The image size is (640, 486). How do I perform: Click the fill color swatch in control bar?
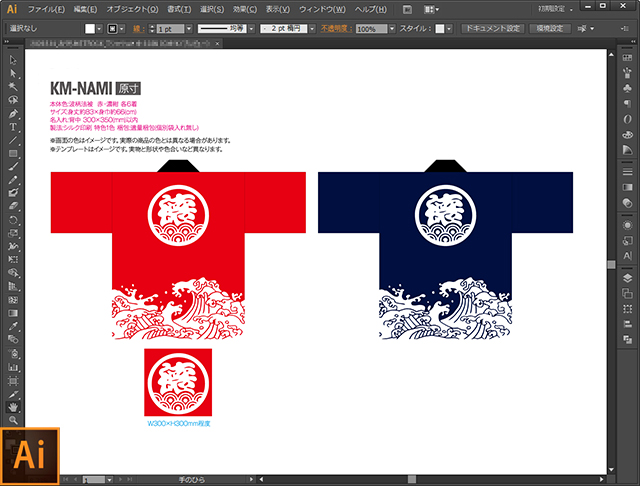tap(90, 30)
